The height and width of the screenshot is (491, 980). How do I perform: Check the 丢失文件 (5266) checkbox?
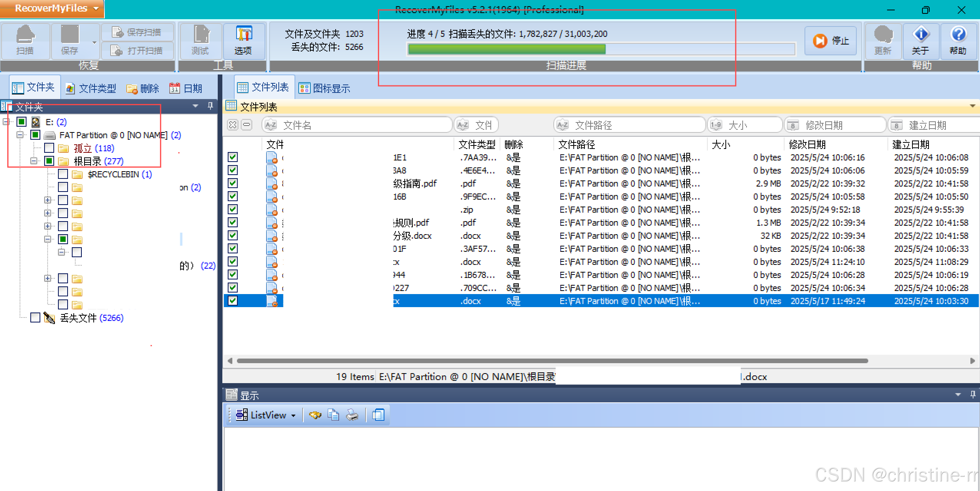pyautogui.click(x=35, y=317)
